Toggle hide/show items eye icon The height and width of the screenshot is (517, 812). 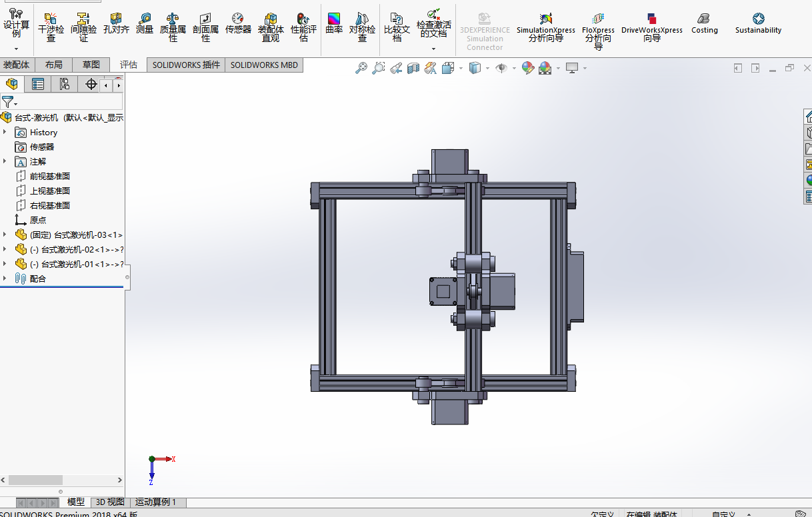point(501,68)
